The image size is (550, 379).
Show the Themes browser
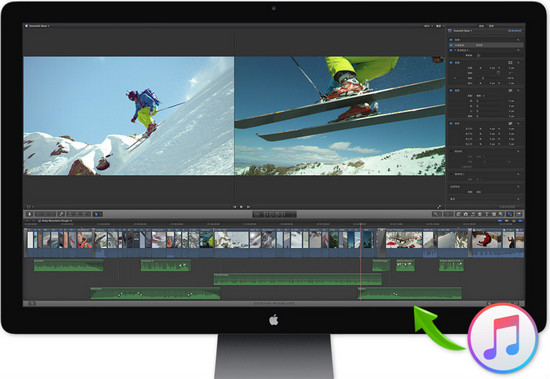coord(501,214)
